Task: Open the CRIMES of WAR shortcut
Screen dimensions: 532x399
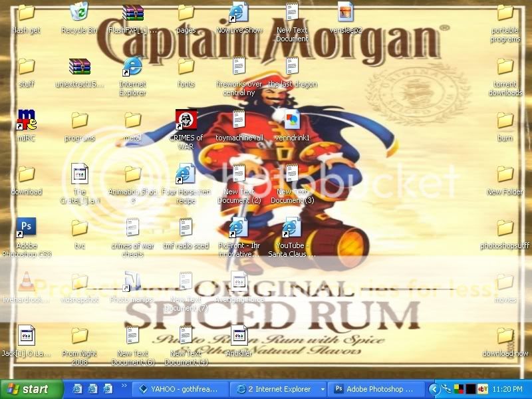Action: (186, 120)
